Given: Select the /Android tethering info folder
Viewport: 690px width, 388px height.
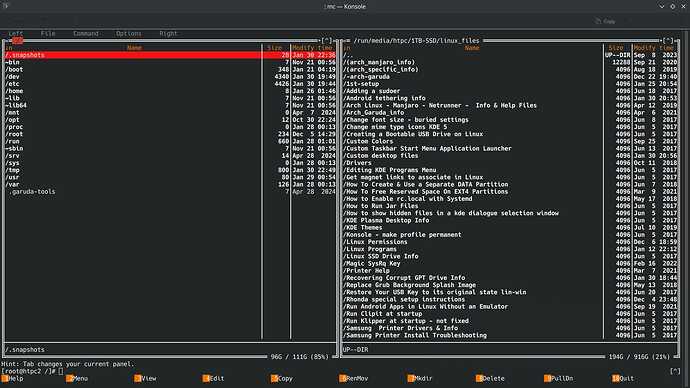Looking at the screenshot, I should [510, 98].
